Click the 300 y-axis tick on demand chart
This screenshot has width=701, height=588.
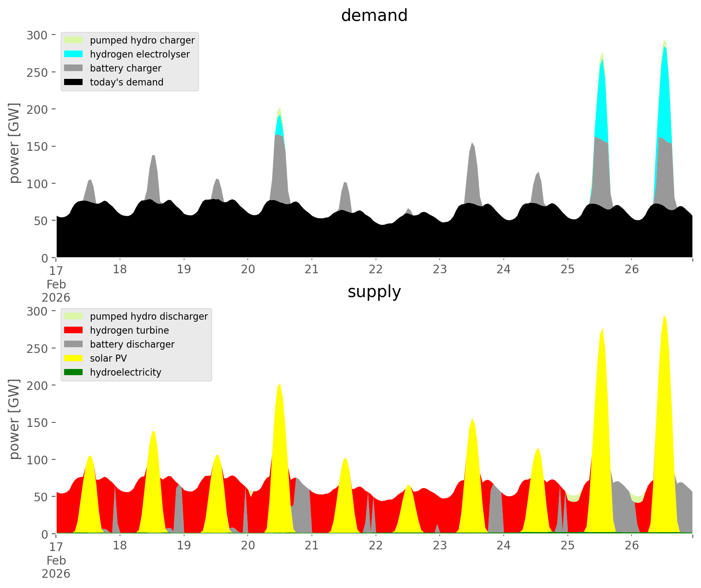pyautogui.click(x=37, y=35)
